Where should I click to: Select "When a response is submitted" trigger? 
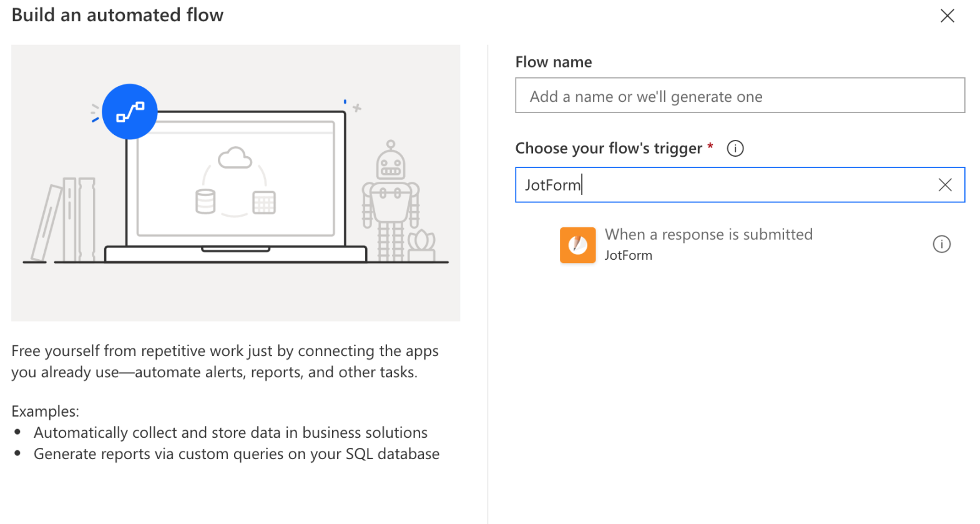coord(708,235)
